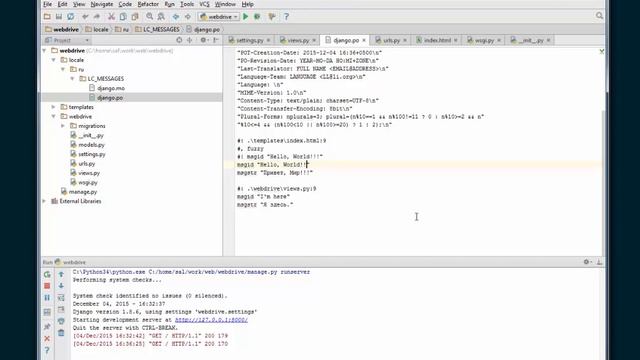Image resolution: width=640 pixels, height=360 pixels.
Task: Click Scroll from Source target icon
Action: (x=179, y=40)
